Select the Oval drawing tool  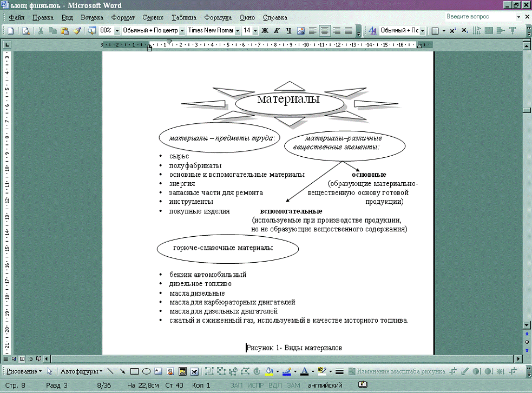(146, 371)
